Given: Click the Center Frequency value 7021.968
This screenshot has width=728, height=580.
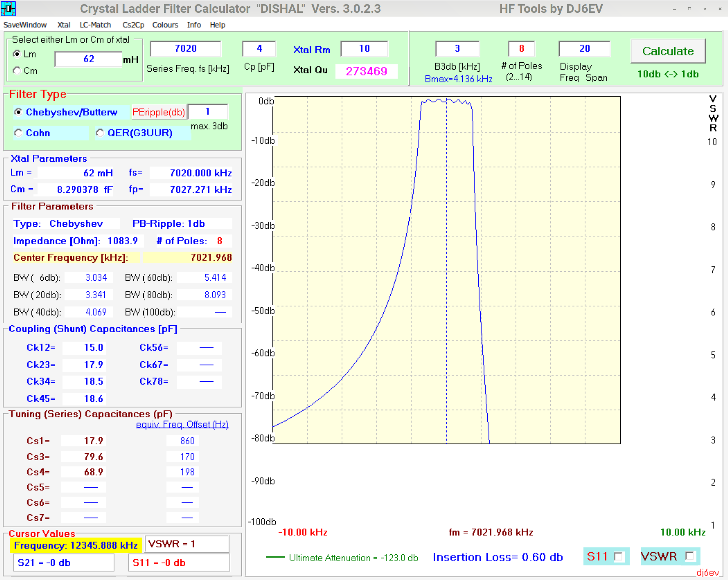Looking at the screenshot, I should [x=187, y=257].
